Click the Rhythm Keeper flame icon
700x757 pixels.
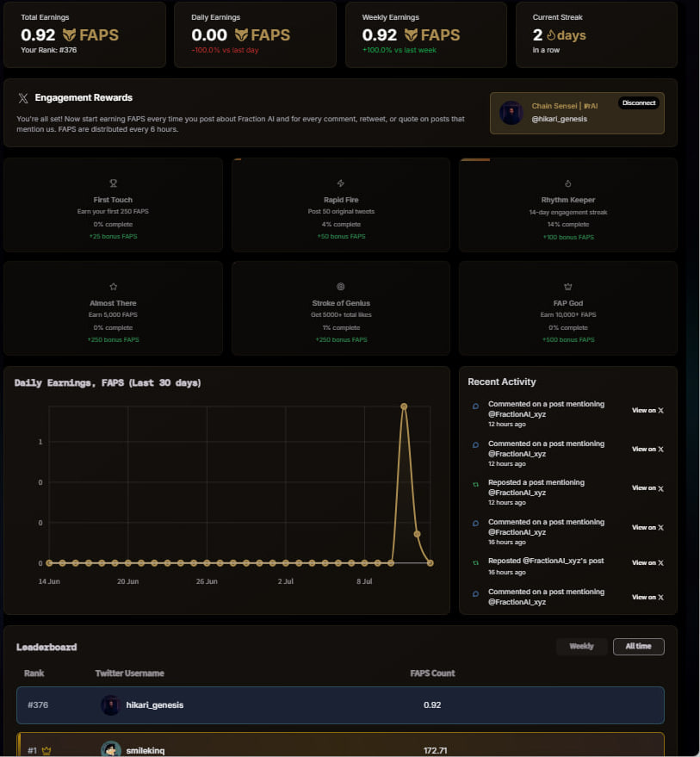567,183
